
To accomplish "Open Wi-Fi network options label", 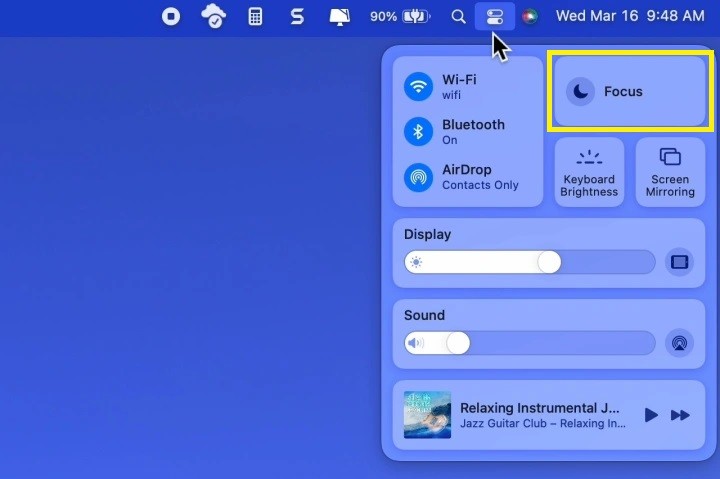I will click(x=459, y=86).
